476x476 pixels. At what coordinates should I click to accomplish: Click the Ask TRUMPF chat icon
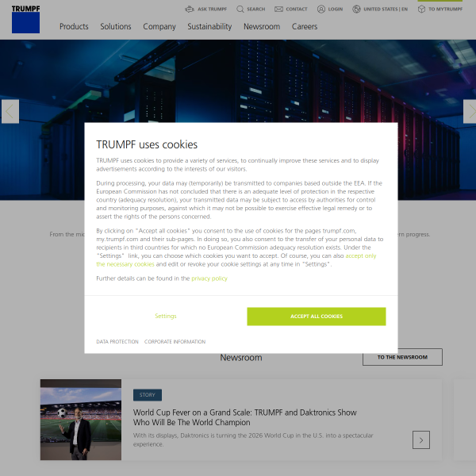(x=190, y=9)
